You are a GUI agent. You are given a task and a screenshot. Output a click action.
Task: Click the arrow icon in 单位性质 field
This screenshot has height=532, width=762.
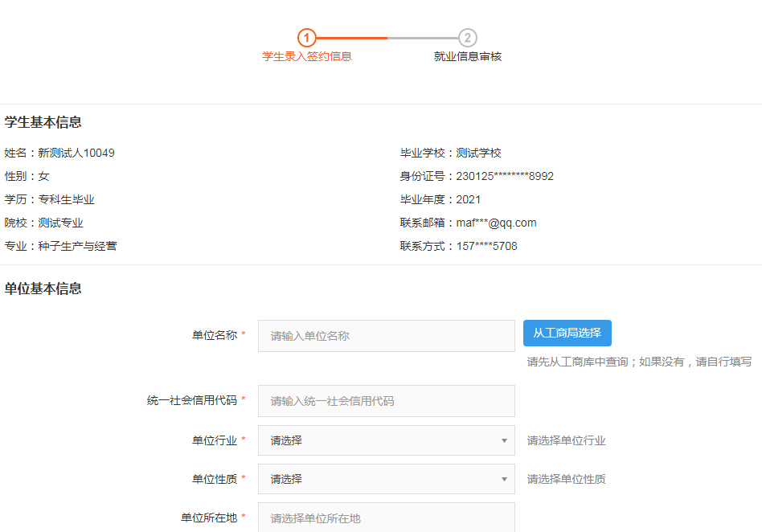click(x=504, y=479)
